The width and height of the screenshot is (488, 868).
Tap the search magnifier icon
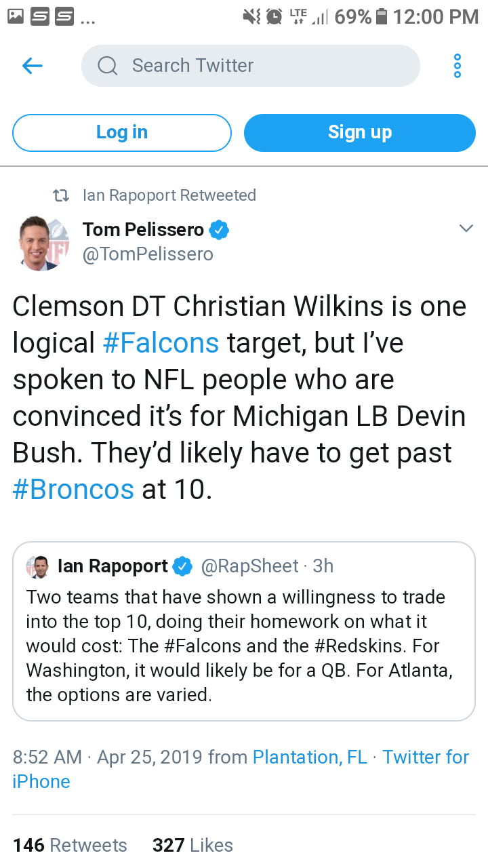108,66
